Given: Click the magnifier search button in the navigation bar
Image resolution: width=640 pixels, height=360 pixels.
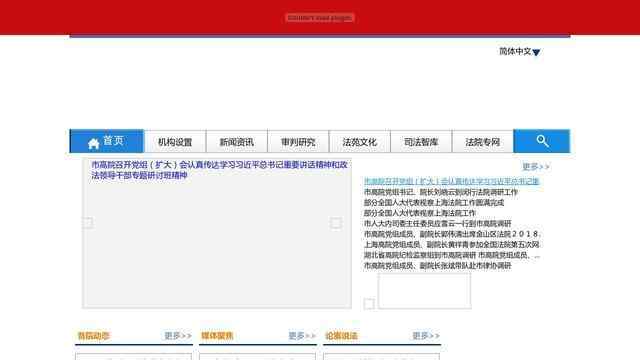Looking at the screenshot, I should [x=542, y=141].
